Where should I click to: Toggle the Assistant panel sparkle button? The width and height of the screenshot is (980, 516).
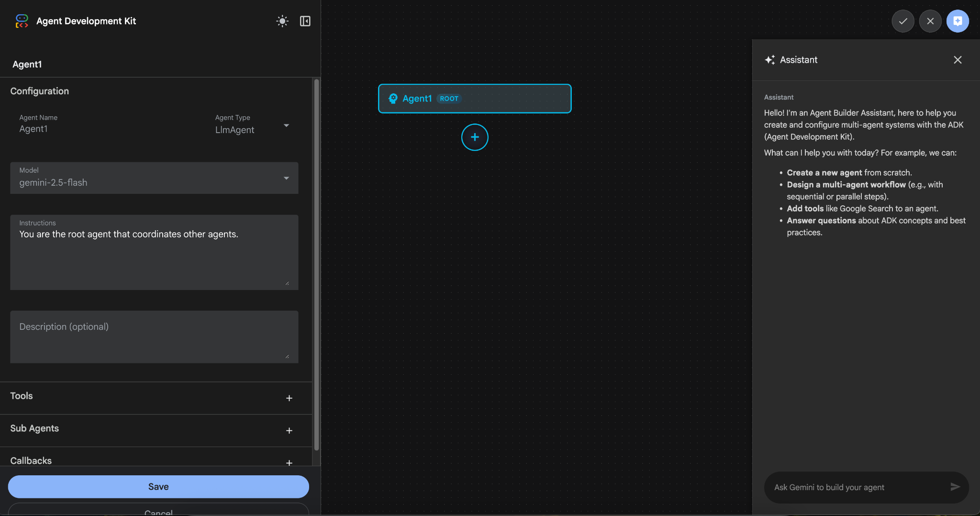[x=958, y=21]
